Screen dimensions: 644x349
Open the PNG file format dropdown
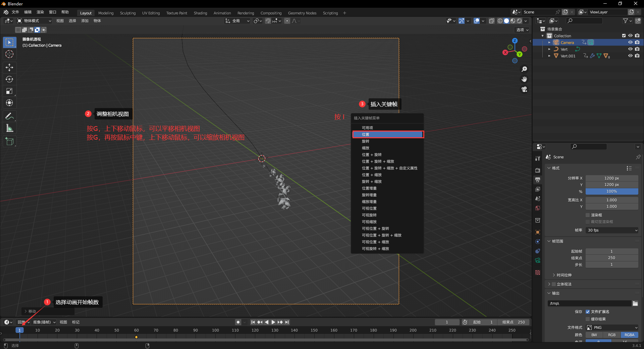pos(612,328)
